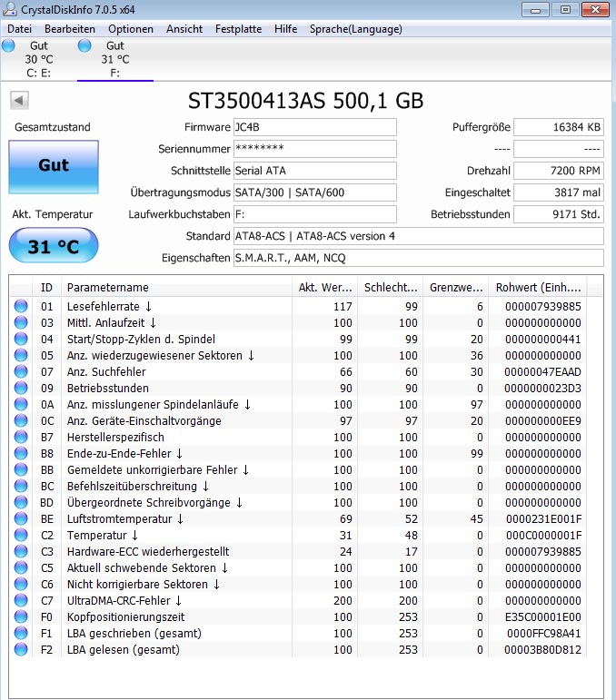Image resolution: width=616 pixels, height=700 pixels.
Task: Click the ST3500413AS 500,1 GB disk title
Action: tap(305, 101)
